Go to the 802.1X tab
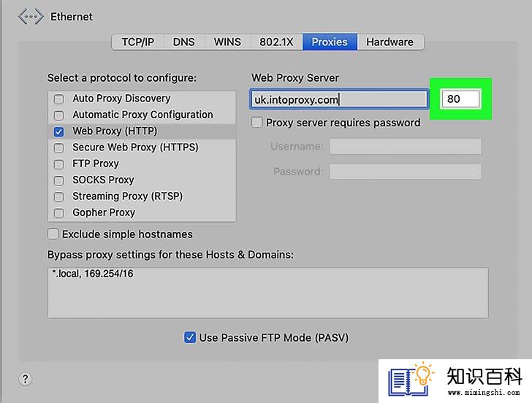The height and width of the screenshot is (403, 532). click(x=276, y=42)
